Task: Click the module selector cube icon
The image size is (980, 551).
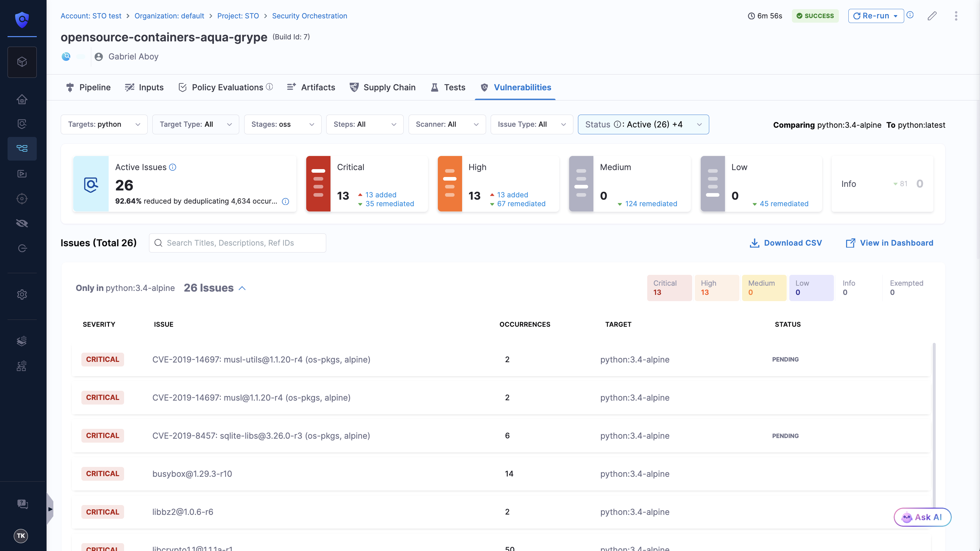Action: [22, 62]
